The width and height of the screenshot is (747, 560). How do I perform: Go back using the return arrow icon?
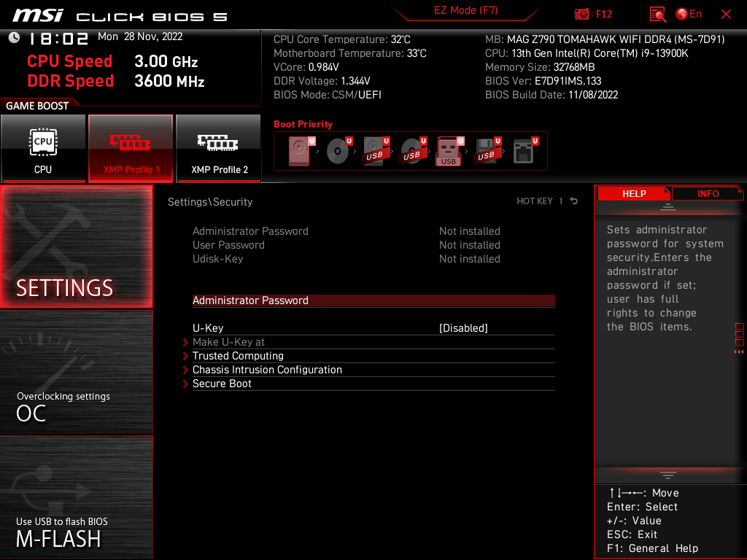click(x=573, y=201)
